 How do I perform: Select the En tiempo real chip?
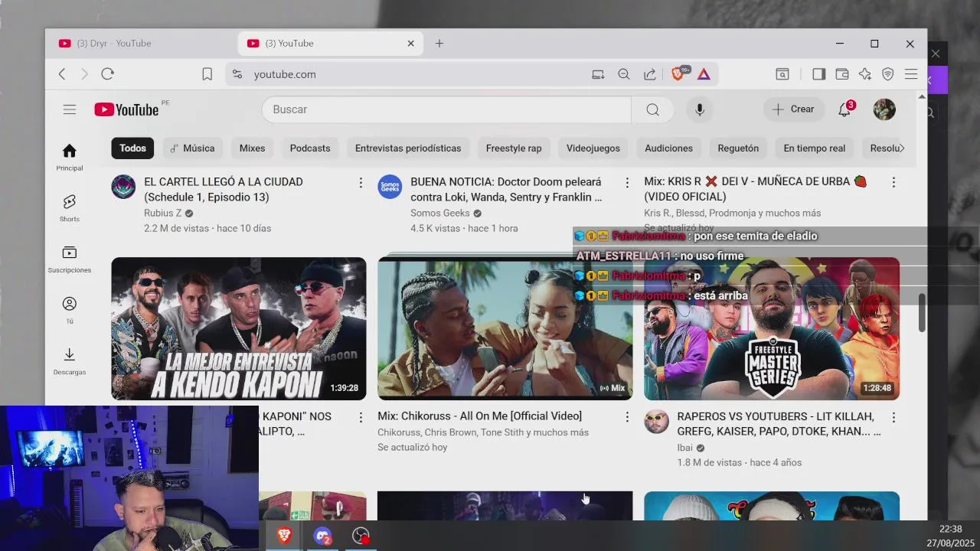pos(815,148)
